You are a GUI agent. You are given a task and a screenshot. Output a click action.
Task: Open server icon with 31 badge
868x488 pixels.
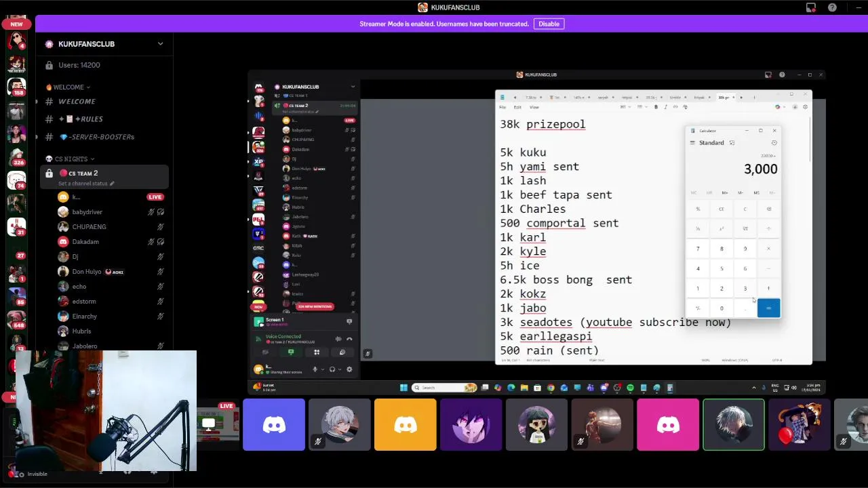[x=16, y=227]
